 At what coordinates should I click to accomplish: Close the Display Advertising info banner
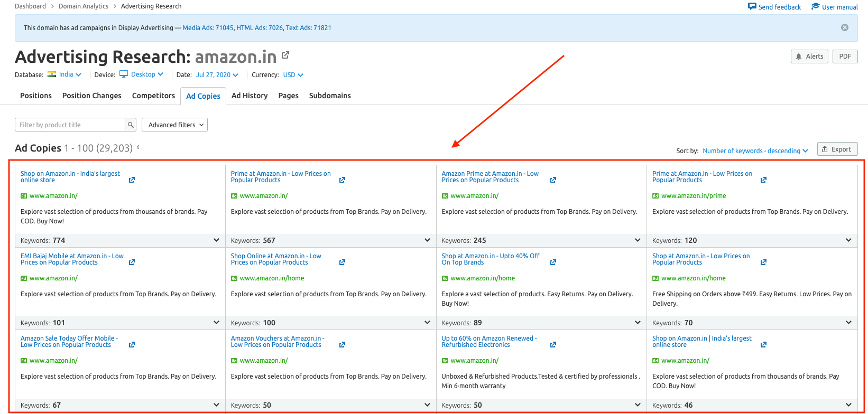click(x=845, y=27)
